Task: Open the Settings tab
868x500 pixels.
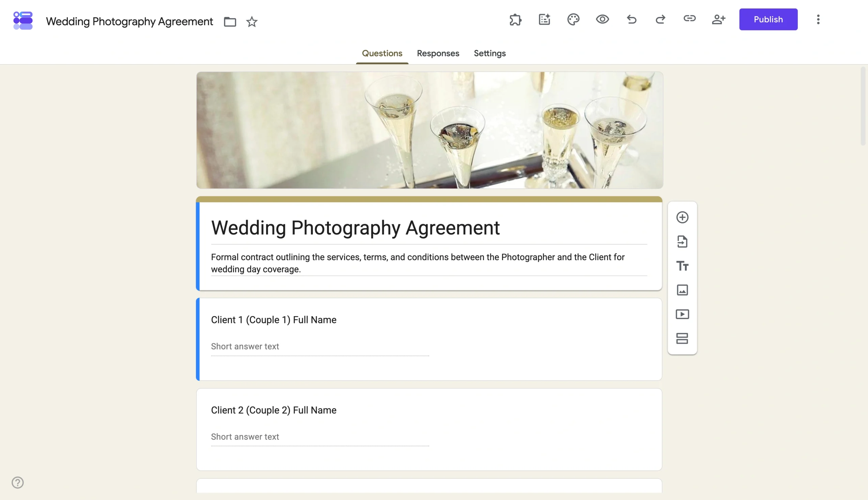Action: coord(490,54)
